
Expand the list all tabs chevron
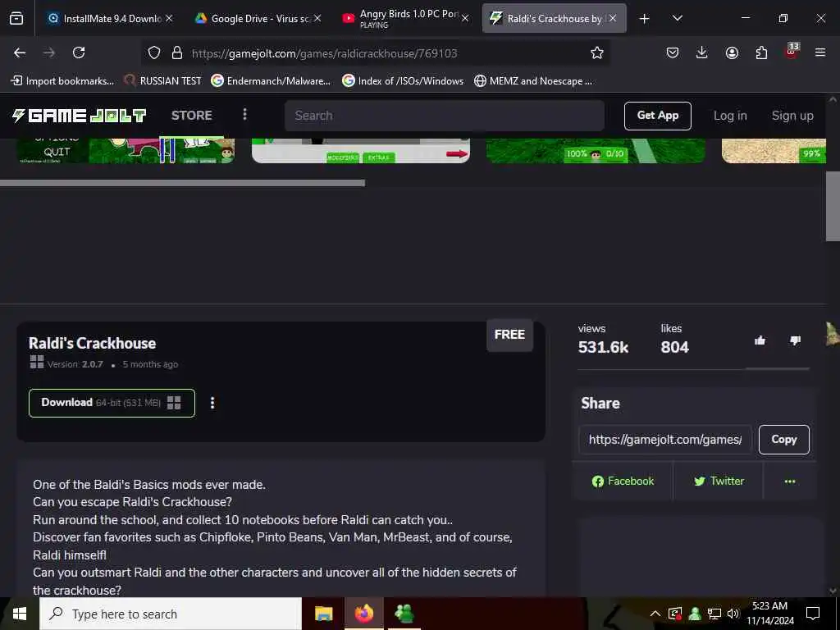[677, 18]
